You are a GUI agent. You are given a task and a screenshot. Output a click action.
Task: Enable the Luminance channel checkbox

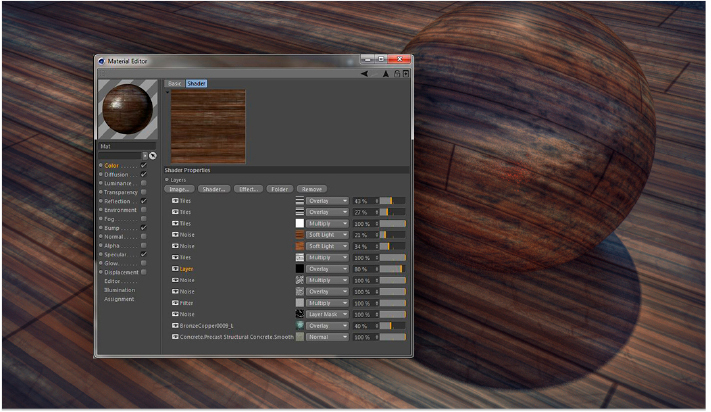(144, 183)
